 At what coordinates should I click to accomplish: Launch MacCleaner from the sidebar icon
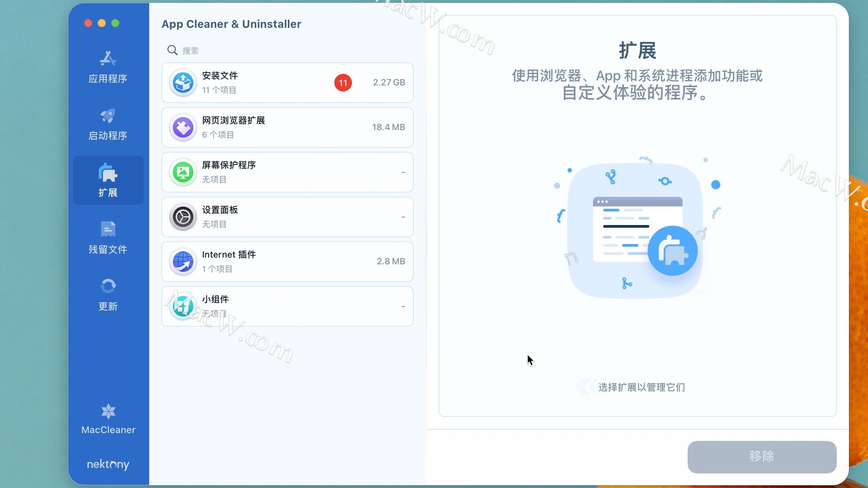click(x=108, y=412)
